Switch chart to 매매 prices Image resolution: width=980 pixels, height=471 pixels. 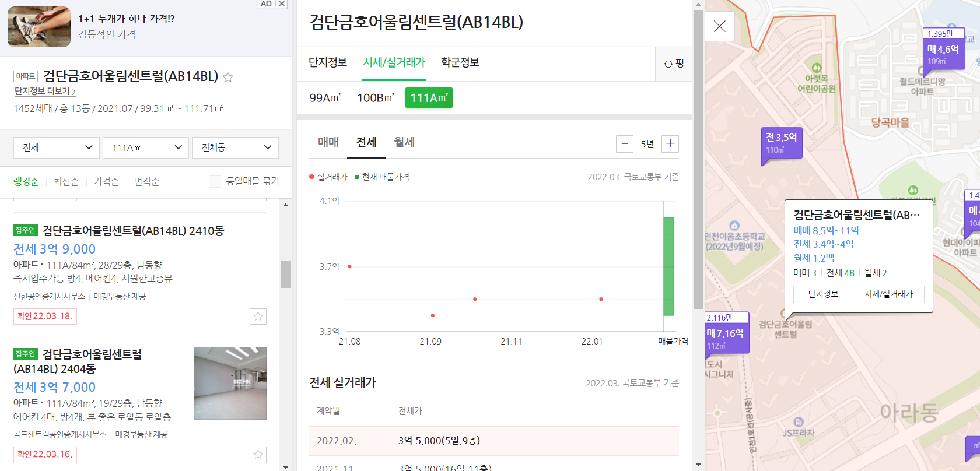click(x=328, y=142)
